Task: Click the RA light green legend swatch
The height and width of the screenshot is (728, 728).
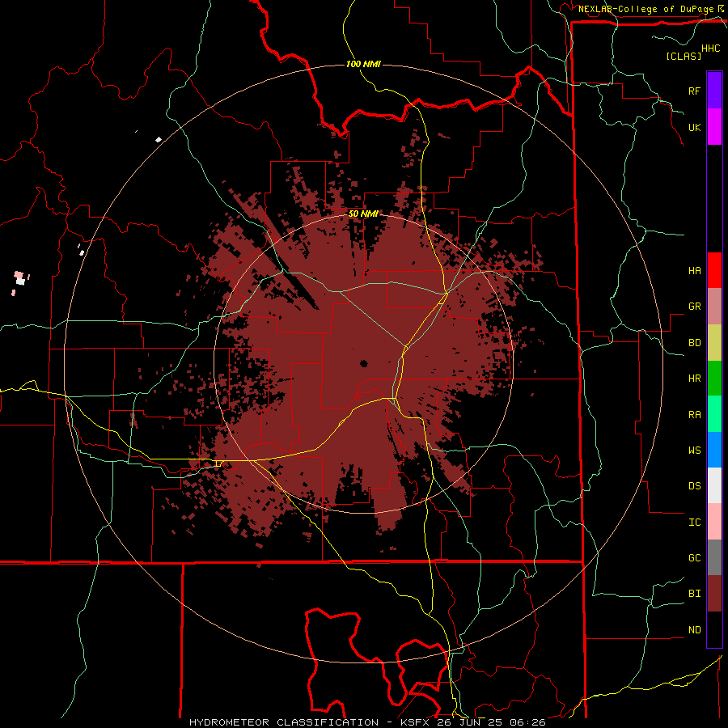Action: click(714, 414)
